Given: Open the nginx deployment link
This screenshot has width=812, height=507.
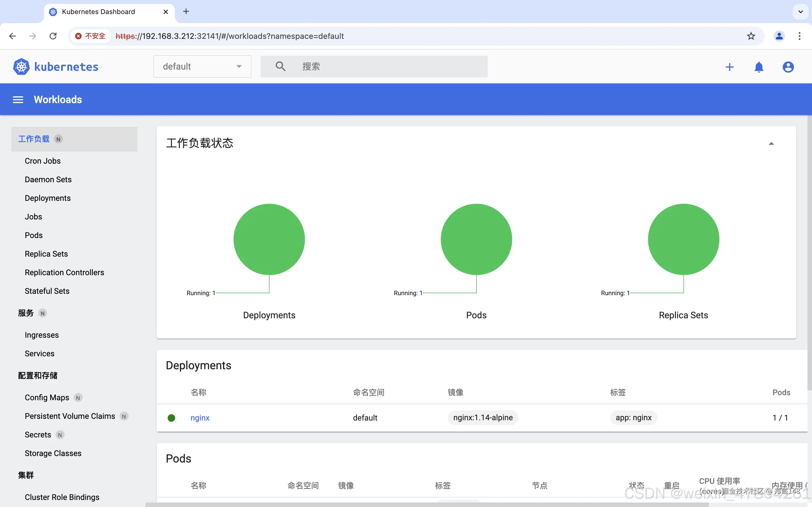Looking at the screenshot, I should [200, 418].
